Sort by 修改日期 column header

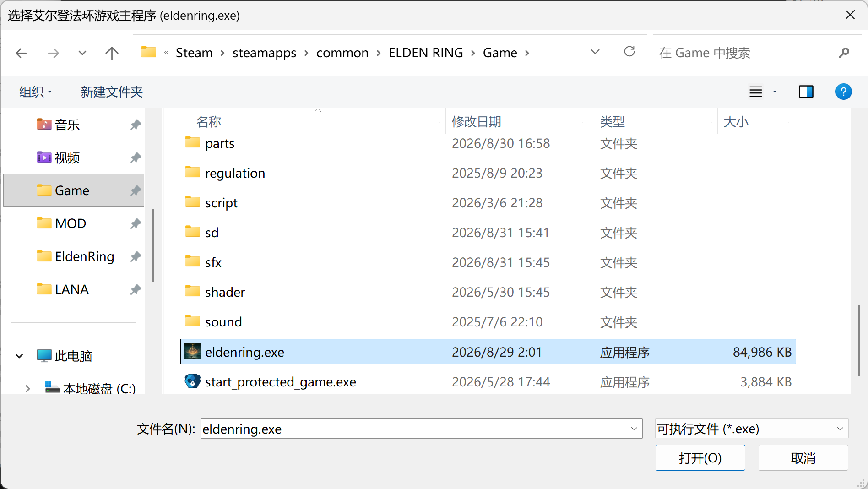476,121
